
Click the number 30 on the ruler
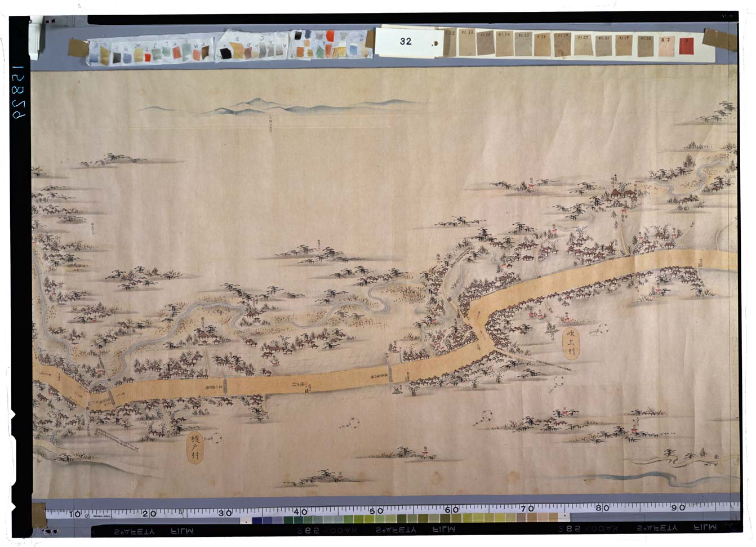click(x=225, y=513)
